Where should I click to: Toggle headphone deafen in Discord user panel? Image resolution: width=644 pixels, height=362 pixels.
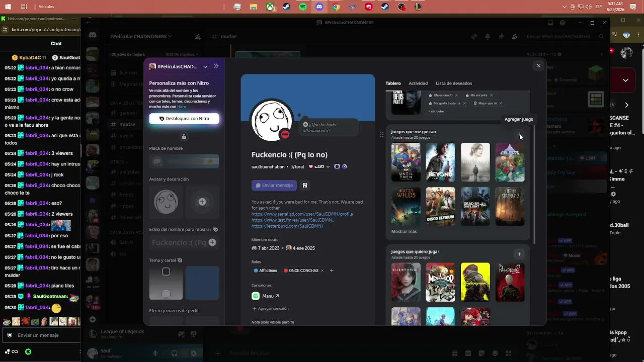pyautogui.click(x=174, y=353)
